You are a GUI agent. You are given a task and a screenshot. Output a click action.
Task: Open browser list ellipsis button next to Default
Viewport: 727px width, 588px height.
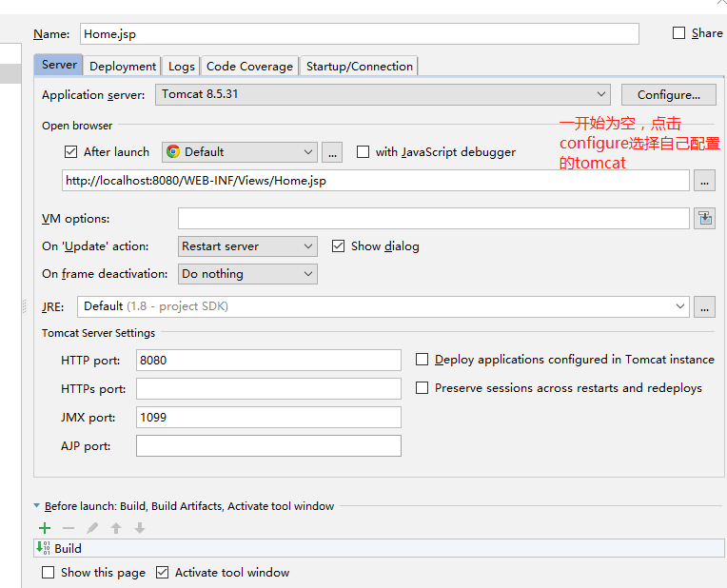pyautogui.click(x=332, y=152)
